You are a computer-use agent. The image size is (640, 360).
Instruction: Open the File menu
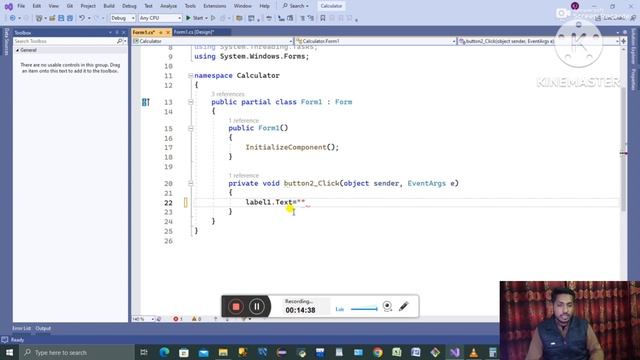[21, 6]
